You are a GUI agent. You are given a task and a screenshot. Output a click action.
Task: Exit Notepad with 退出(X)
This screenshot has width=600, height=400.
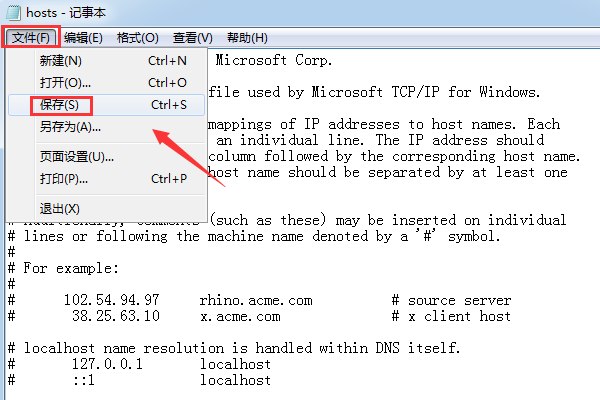(59, 208)
